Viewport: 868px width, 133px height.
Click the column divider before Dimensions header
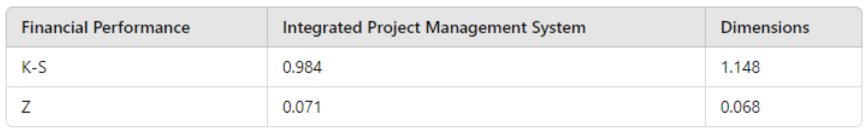pos(705,28)
